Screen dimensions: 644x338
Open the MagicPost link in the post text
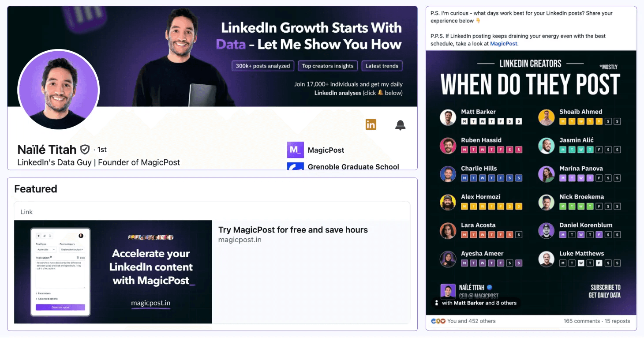pyautogui.click(x=504, y=44)
